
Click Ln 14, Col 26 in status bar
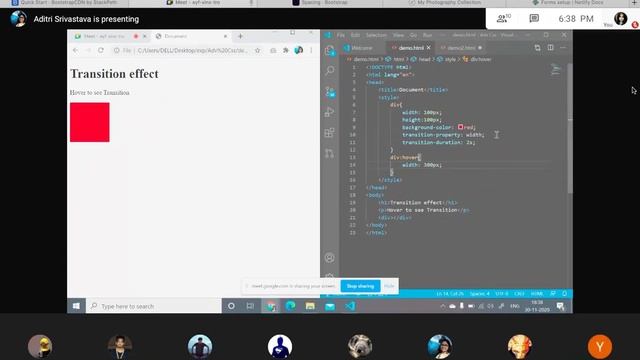click(450, 293)
